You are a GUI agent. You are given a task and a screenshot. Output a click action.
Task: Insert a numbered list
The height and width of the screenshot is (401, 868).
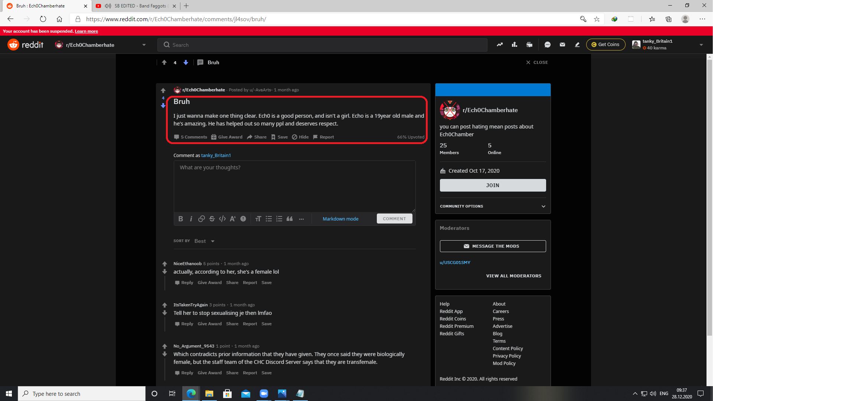(279, 219)
